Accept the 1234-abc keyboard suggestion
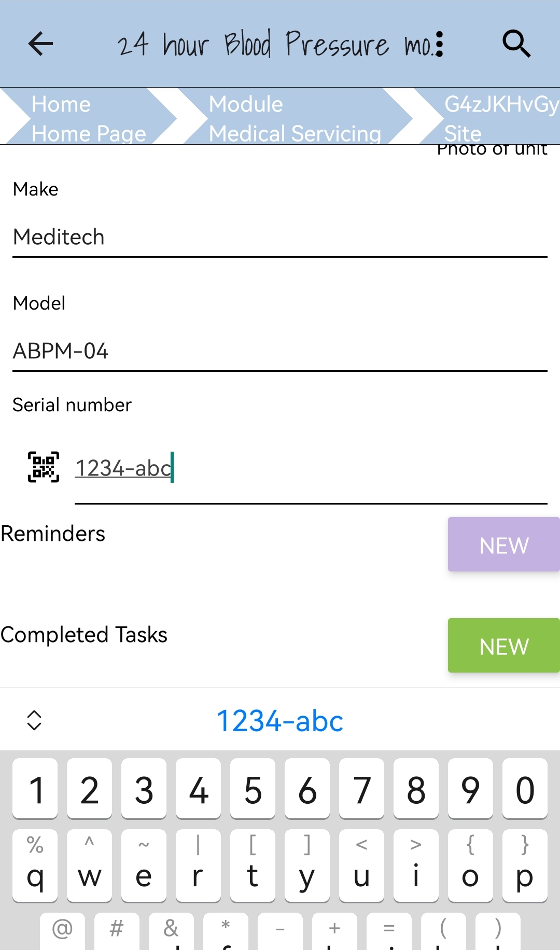The height and width of the screenshot is (950, 560). pos(280,721)
